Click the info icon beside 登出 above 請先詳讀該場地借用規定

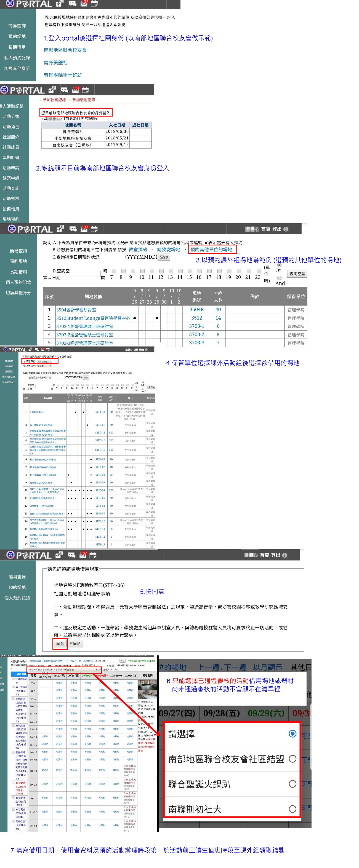coord(284,555)
